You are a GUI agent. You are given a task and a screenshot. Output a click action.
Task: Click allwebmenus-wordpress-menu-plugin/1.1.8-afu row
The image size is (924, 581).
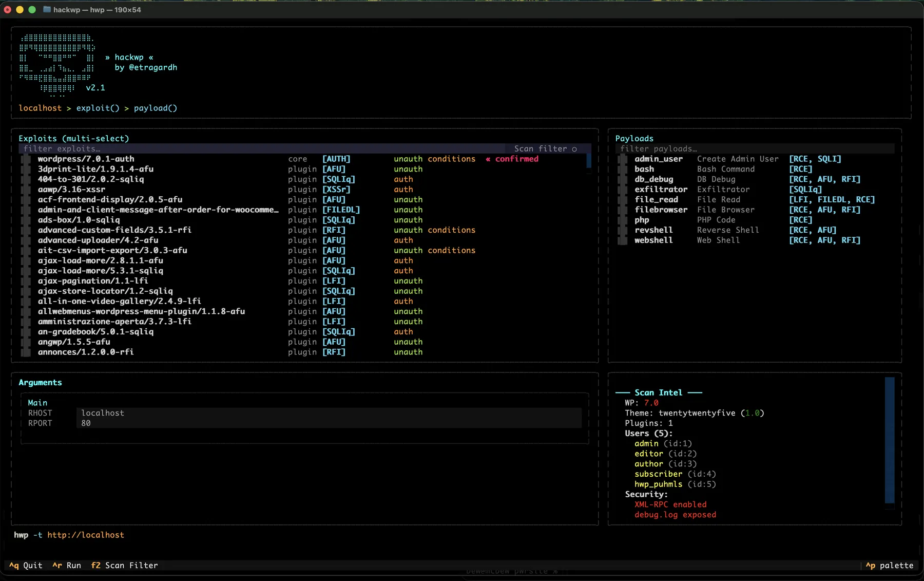[303, 311]
